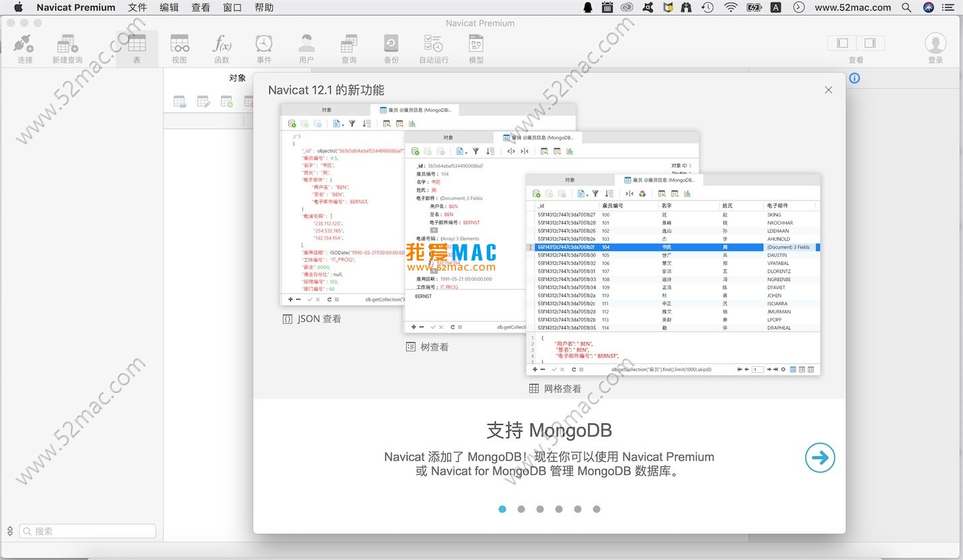This screenshot has width=963, height=560.
Task: Click the sidebar expand/collapse arrows
Action: 9,531
